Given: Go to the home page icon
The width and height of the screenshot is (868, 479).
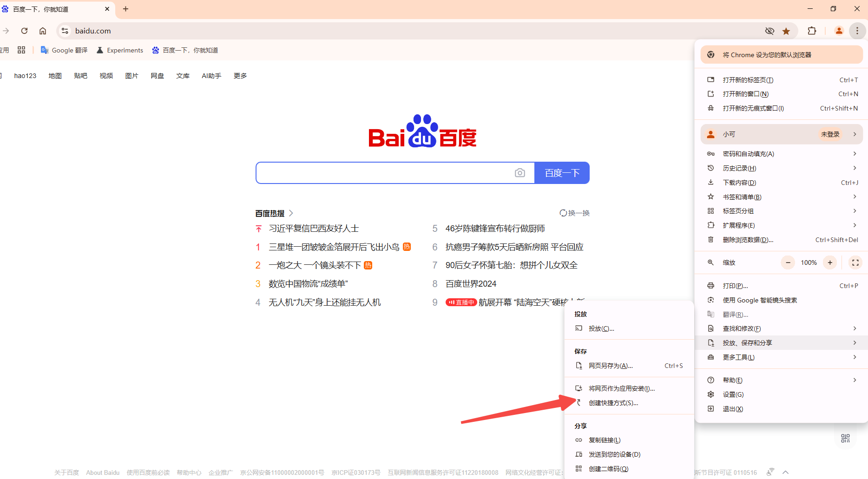Looking at the screenshot, I should pyautogui.click(x=43, y=31).
